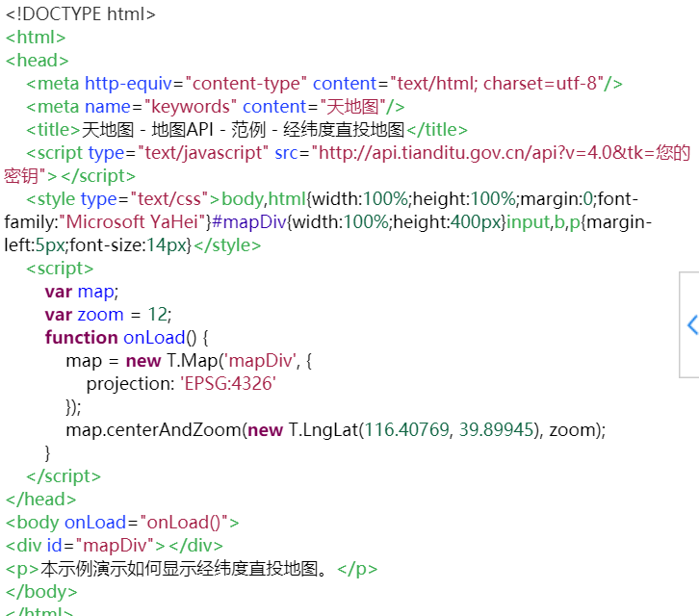Click the body onLoad="onLoad()" line
The height and width of the screenshot is (616, 699).
(122, 523)
